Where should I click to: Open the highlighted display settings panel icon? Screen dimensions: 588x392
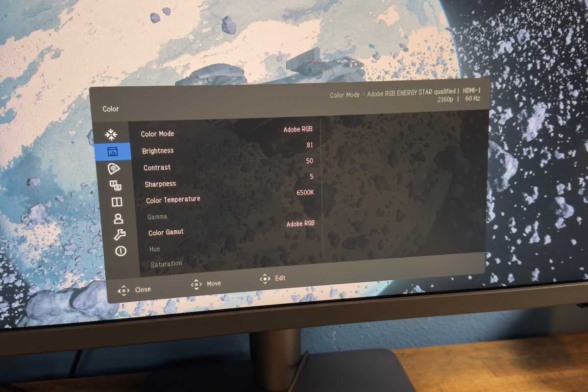pyautogui.click(x=111, y=151)
